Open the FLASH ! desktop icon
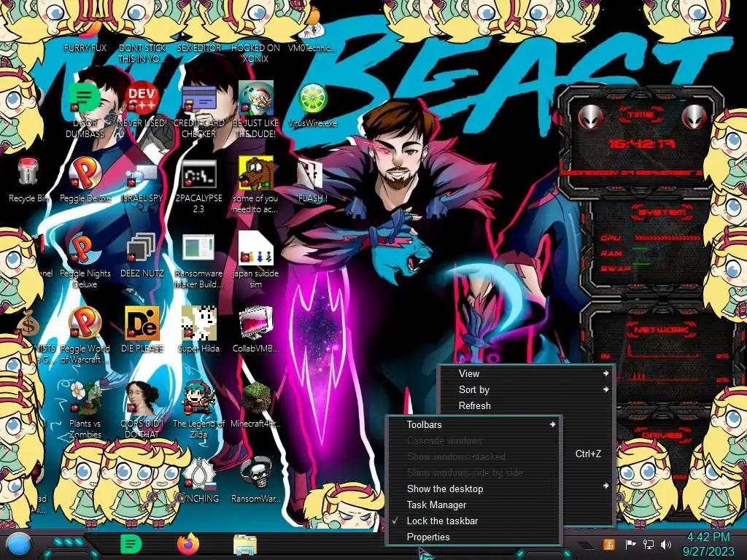747x560 pixels. [312, 181]
